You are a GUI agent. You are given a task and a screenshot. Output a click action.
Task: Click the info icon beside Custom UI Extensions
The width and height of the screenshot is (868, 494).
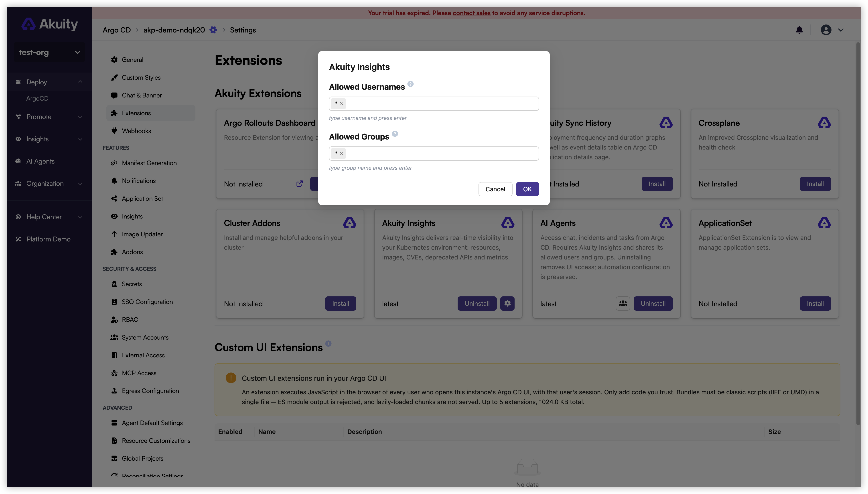click(328, 343)
